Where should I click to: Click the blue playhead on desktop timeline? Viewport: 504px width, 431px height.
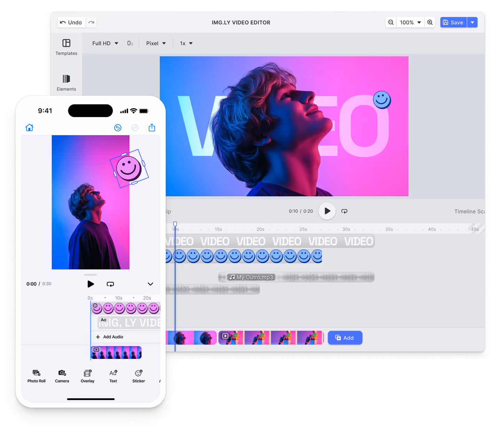tap(175, 224)
